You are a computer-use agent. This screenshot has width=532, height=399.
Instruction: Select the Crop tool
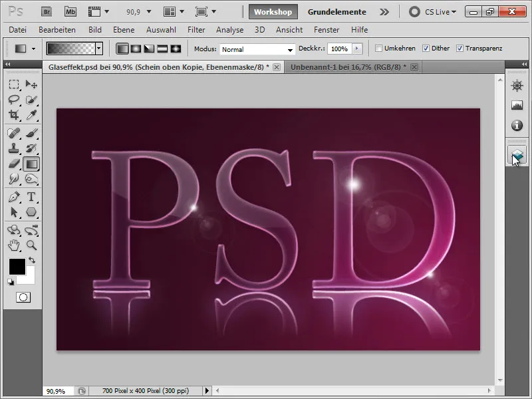click(x=14, y=115)
